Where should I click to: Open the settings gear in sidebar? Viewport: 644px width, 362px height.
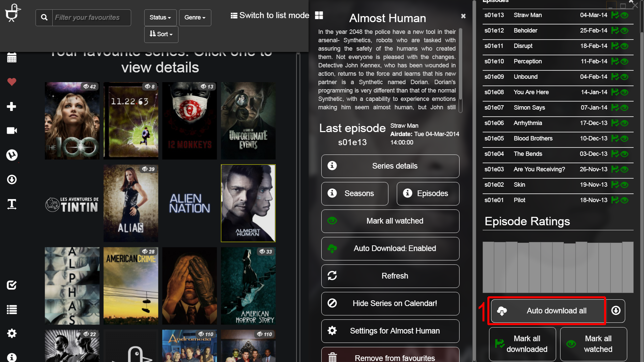point(12,333)
